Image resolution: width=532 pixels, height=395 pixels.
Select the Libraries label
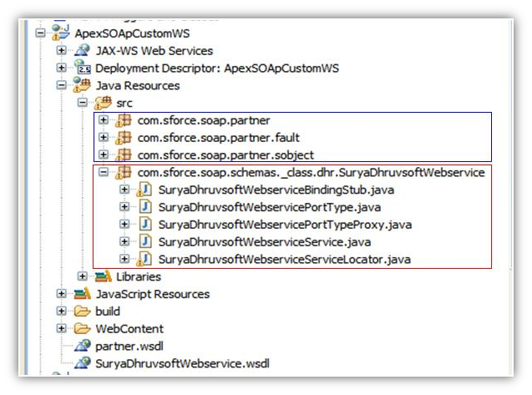point(139,277)
